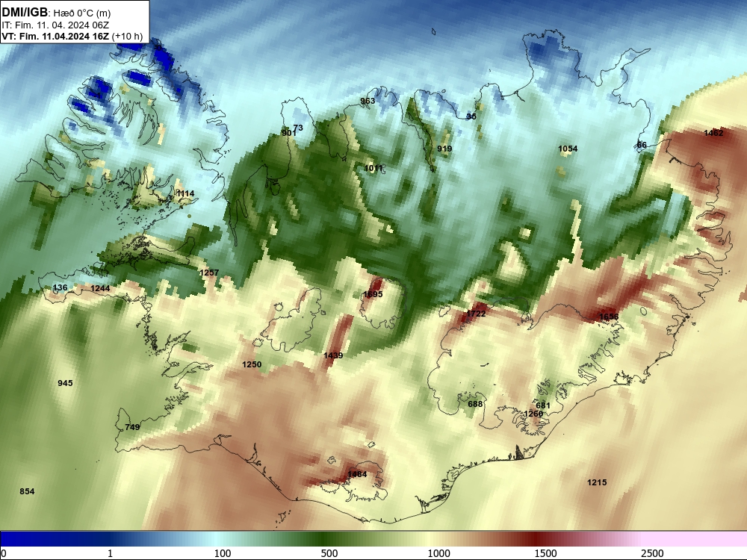The width and height of the screenshot is (747, 560).
Task: Click the 919 freezing level value
Action: pos(444,149)
